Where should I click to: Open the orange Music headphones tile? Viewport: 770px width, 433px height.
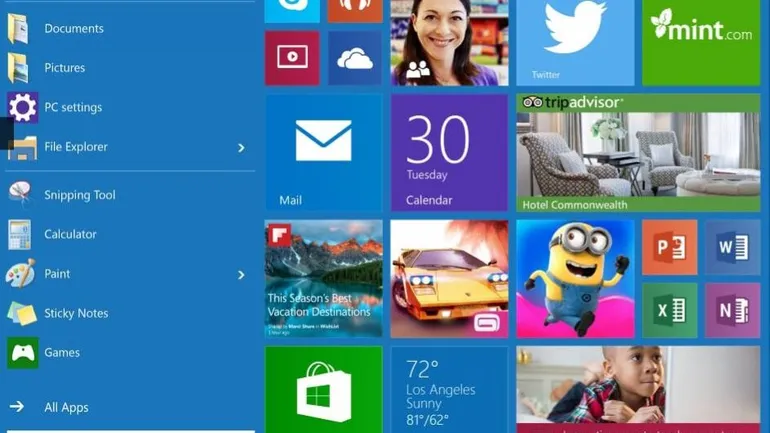click(355, 11)
